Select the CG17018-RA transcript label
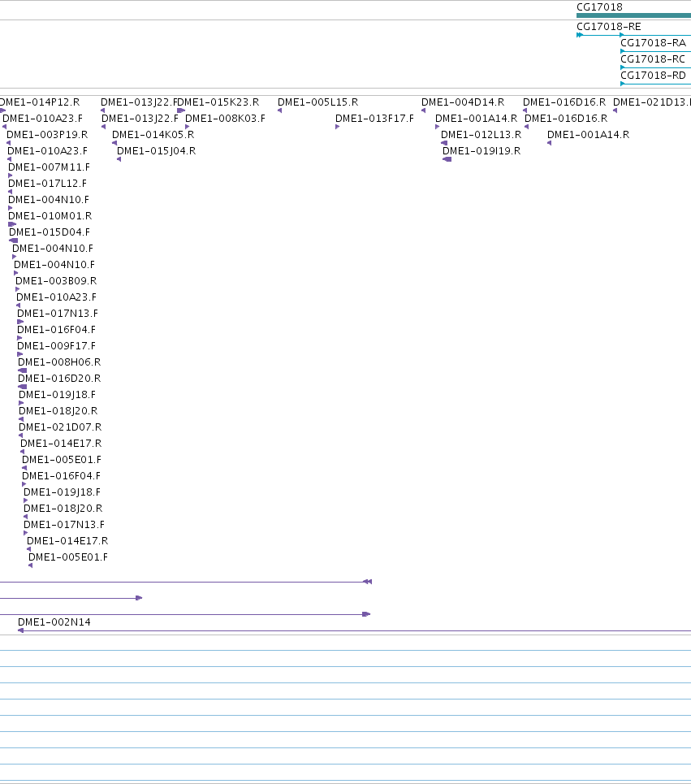The height and width of the screenshot is (784, 691). [653, 43]
